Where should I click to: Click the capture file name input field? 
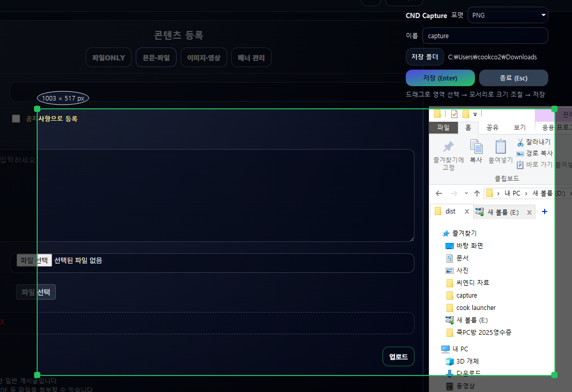484,36
